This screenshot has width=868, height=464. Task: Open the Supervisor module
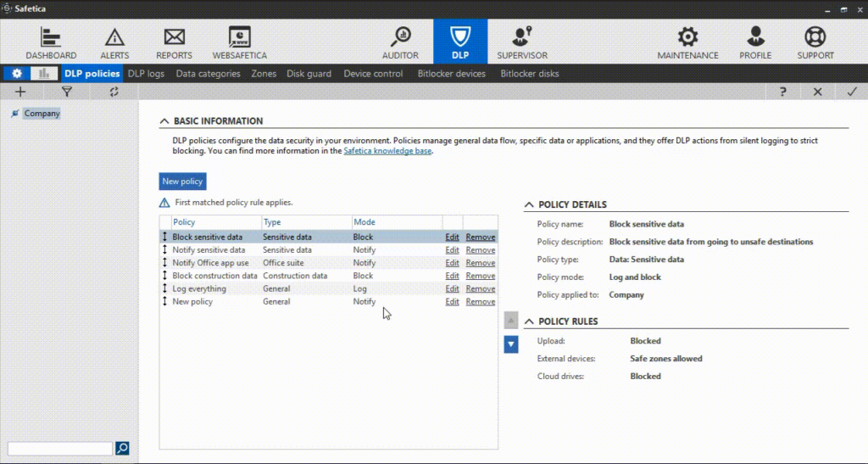coord(522,42)
